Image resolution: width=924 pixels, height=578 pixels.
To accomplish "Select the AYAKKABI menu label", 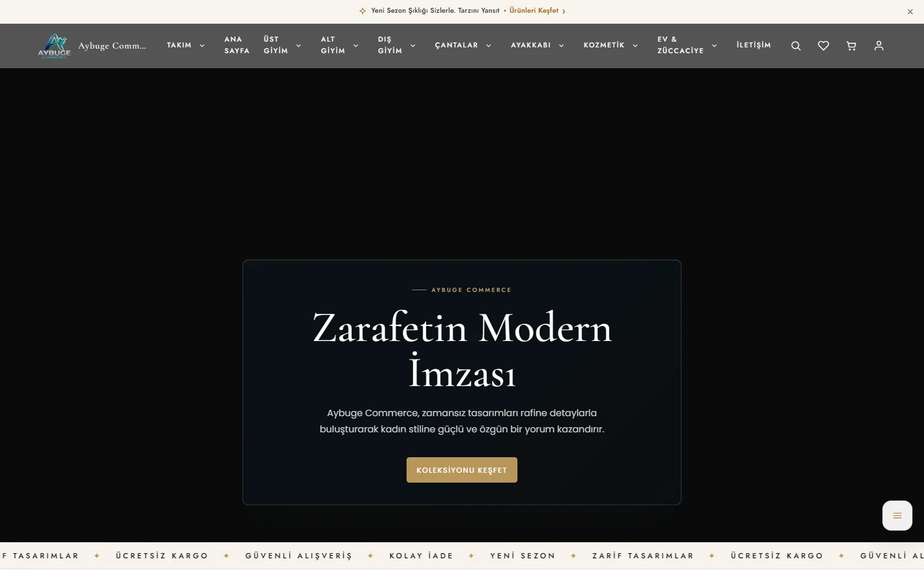I will pos(531,45).
